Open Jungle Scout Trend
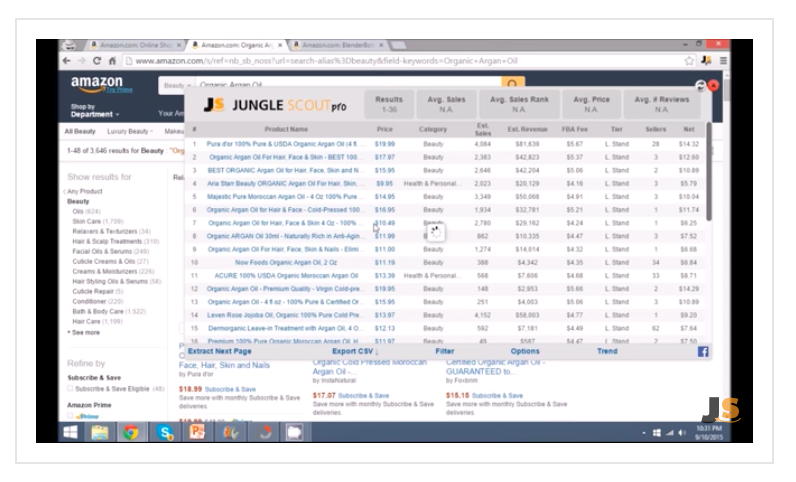This screenshot has width=796, height=482. tap(607, 351)
